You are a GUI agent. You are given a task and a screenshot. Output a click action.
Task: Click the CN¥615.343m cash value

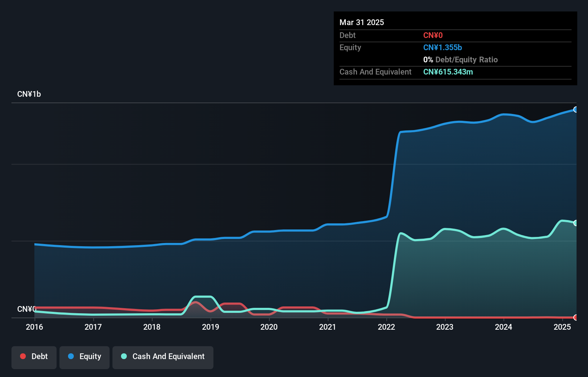click(x=448, y=72)
